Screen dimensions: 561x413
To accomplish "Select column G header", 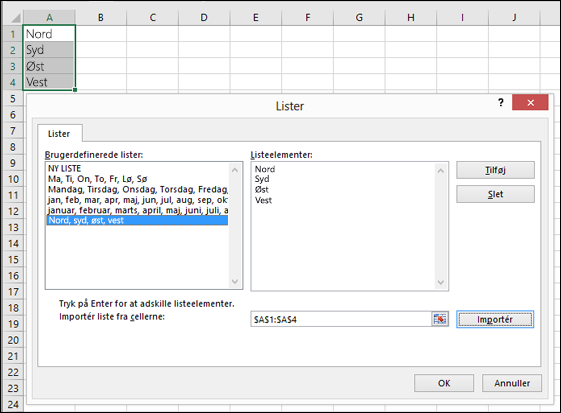I will coord(359,17).
